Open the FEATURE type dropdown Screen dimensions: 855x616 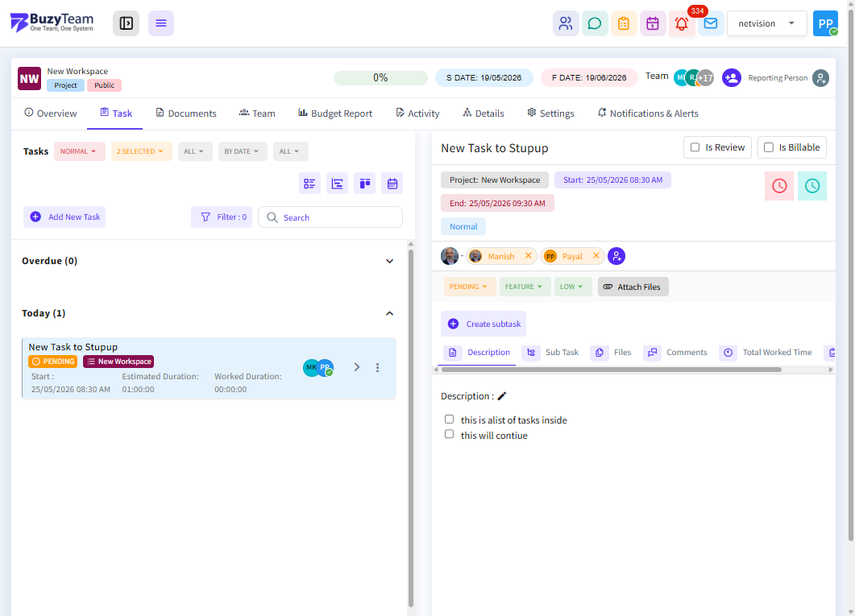(x=525, y=287)
